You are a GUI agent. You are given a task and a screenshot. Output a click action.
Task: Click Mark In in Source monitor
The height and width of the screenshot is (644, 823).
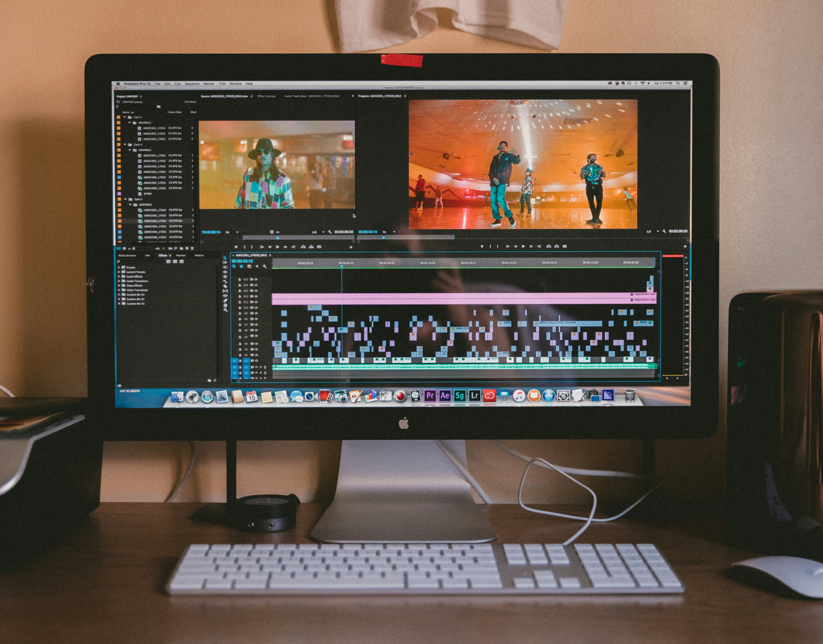pyautogui.click(x=245, y=247)
